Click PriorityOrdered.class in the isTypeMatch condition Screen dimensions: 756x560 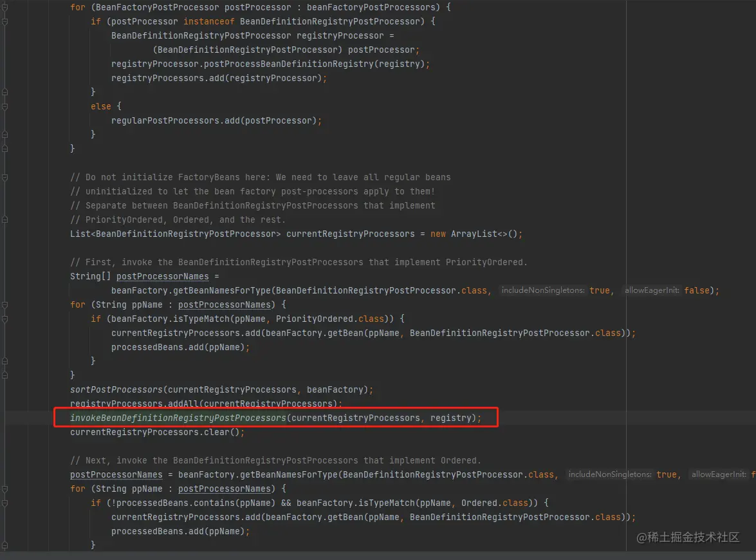coord(330,319)
